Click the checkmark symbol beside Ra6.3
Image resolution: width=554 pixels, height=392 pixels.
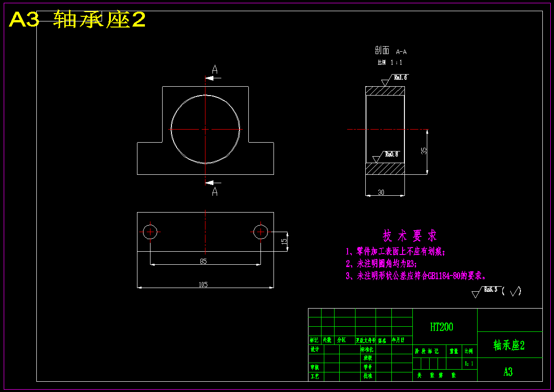[515, 291]
